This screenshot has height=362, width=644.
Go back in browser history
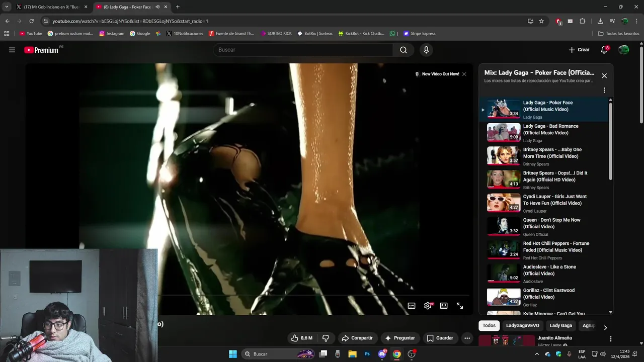click(x=7, y=21)
